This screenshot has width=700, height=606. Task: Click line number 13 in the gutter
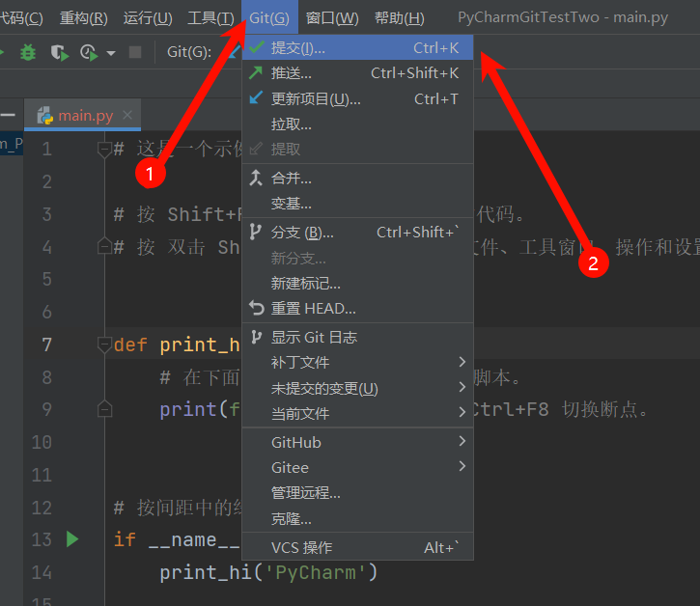click(x=42, y=539)
